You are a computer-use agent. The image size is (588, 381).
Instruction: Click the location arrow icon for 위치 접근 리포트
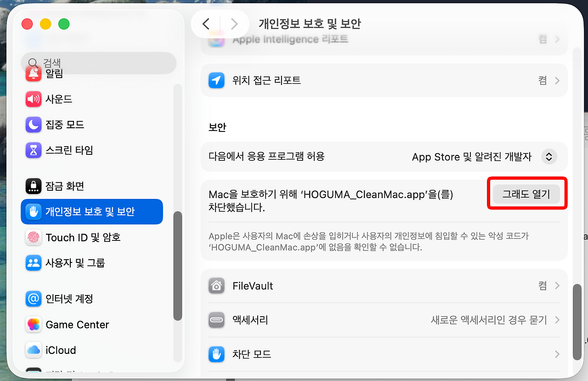pos(216,80)
